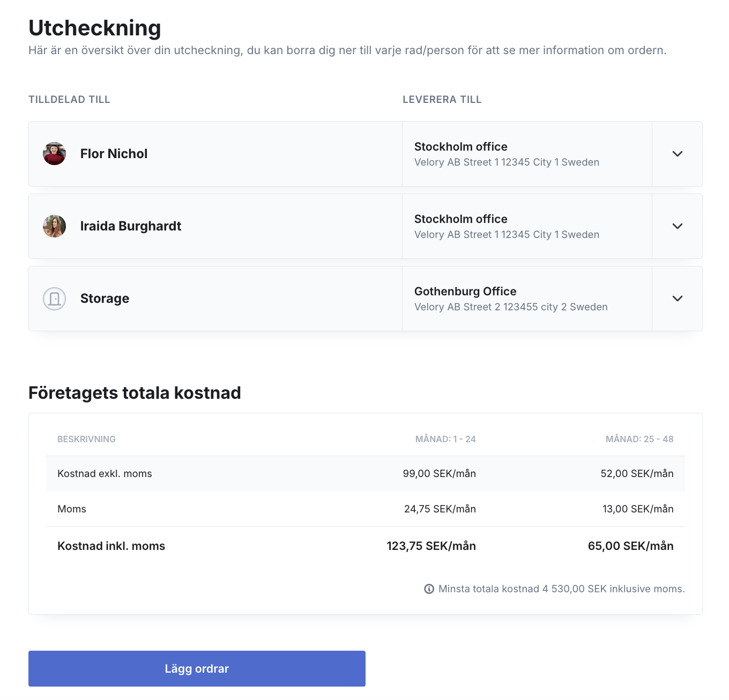Click Flor Nichol's profile avatar
Image resolution: width=729 pixels, height=700 pixels.
[54, 154]
